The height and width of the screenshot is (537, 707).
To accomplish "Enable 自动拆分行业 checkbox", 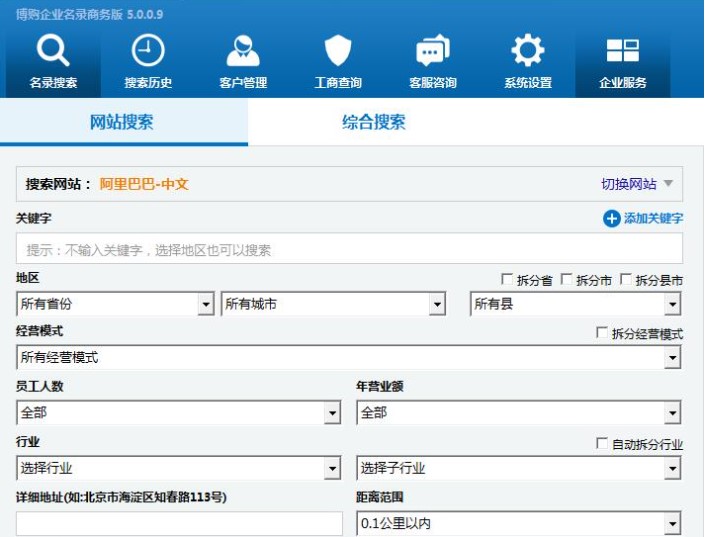I will 601,444.
